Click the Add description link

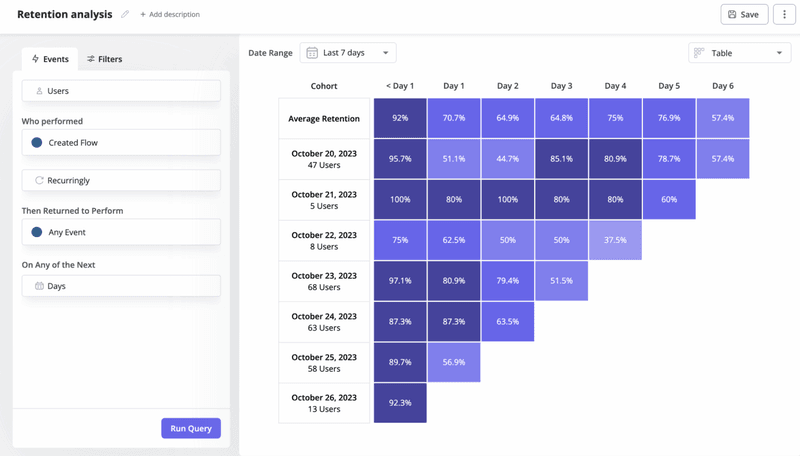(170, 15)
